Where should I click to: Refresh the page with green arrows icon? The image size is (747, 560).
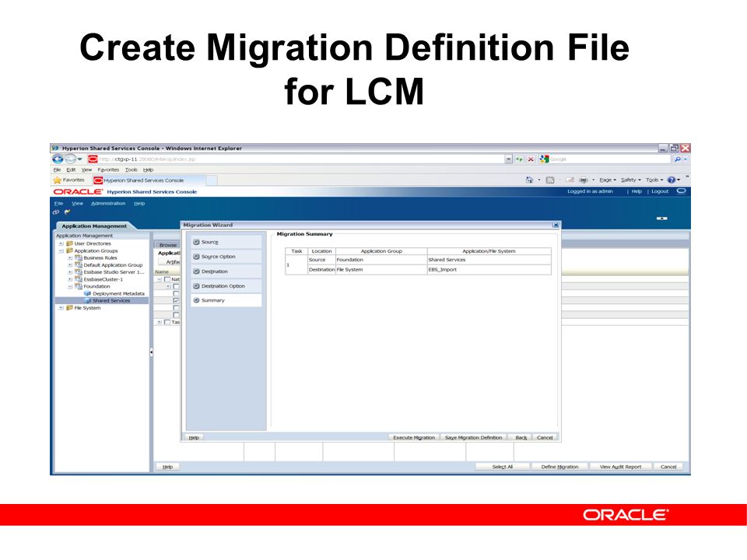click(x=519, y=159)
